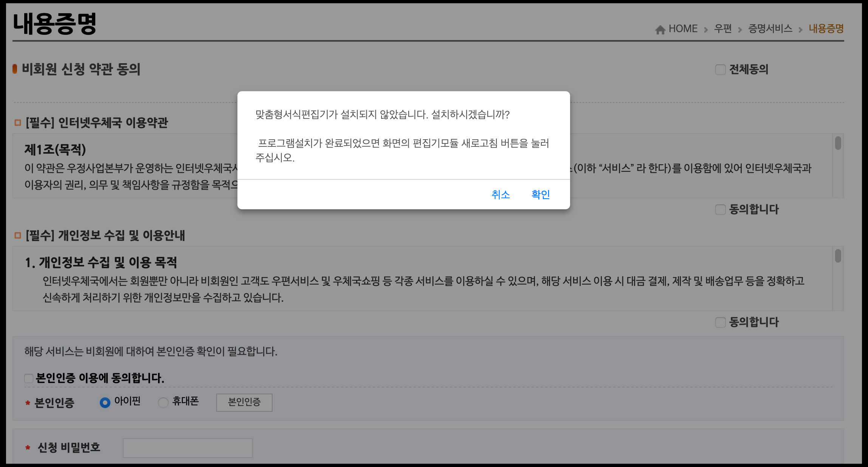Open HOME breadcrumb link

683,29
